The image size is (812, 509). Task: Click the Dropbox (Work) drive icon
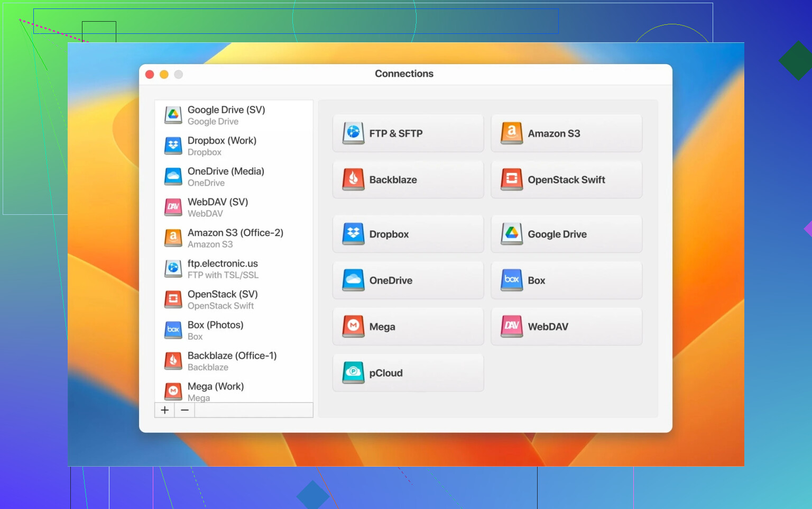point(173,146)
